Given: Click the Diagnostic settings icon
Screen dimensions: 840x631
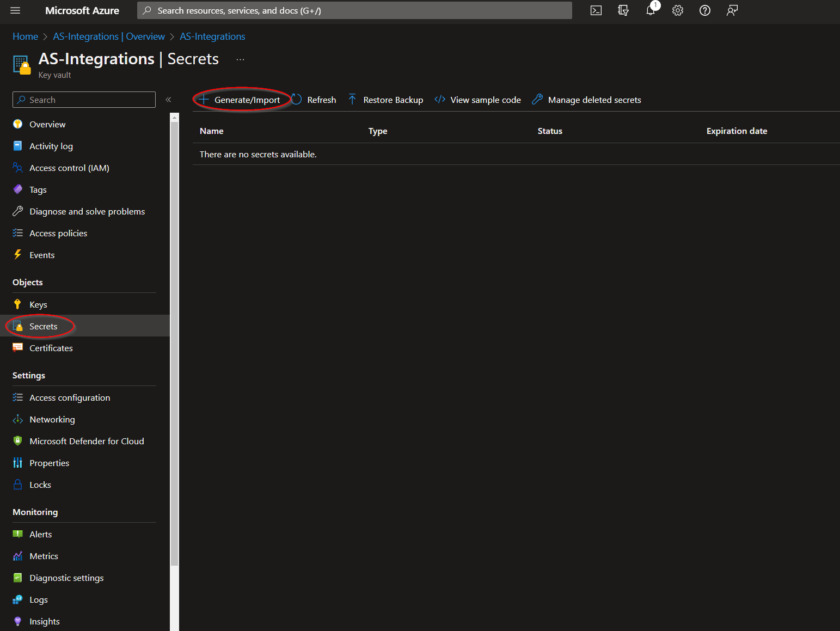Looking at the screenshot, I should pos(18,578).
